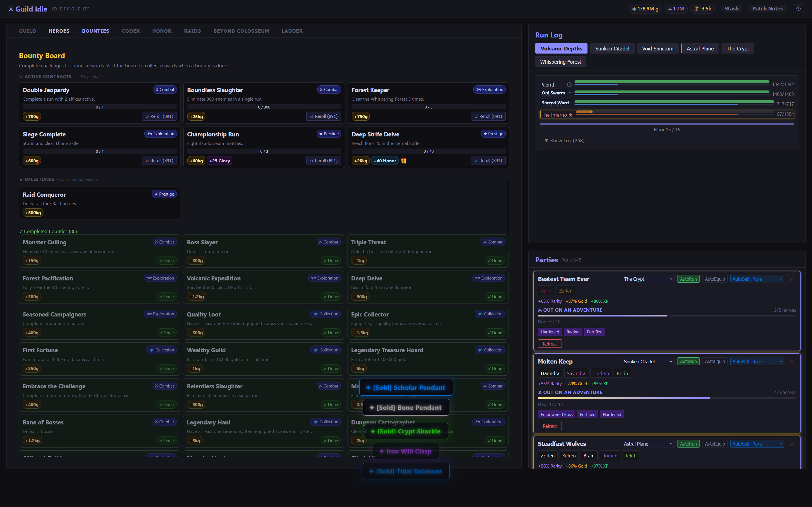This screenshot has width=812, height=507.
Task: Click Prestige tag on Deep Strife Delve
Action: coord(493,134)
